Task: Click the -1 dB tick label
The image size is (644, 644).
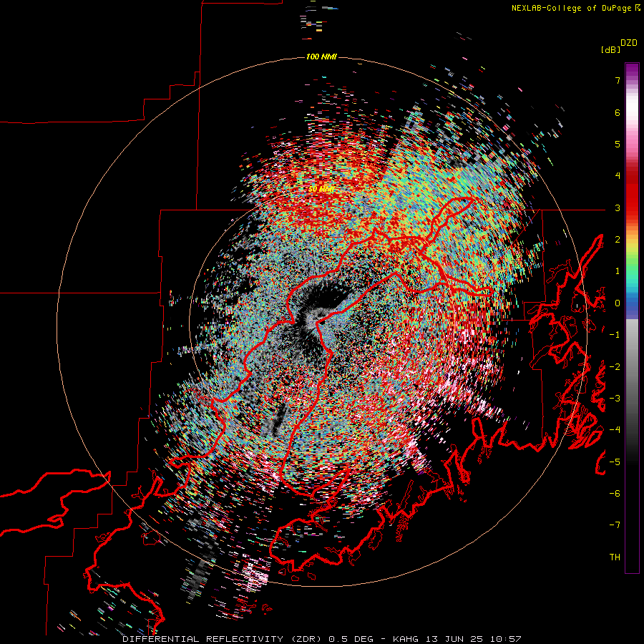Action: (x=615, y=335)
